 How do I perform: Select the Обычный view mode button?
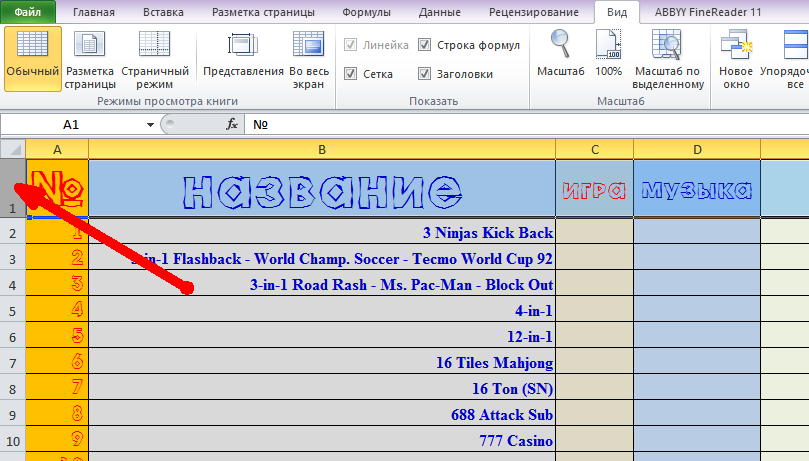(33, 59)
